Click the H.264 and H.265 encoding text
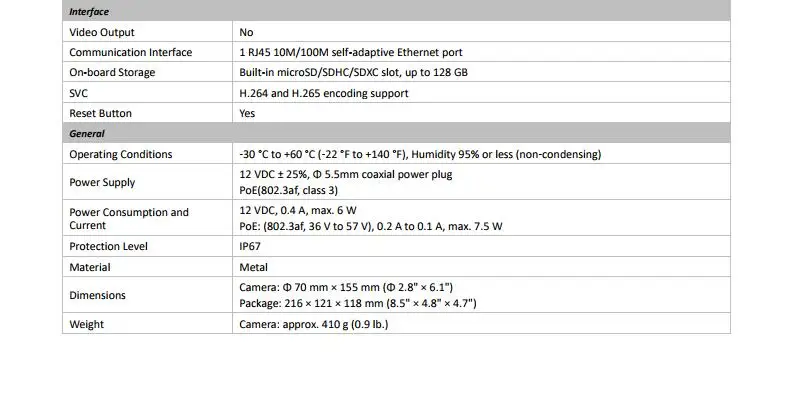This screenshot has height=407, width=791. coord(323,93)
